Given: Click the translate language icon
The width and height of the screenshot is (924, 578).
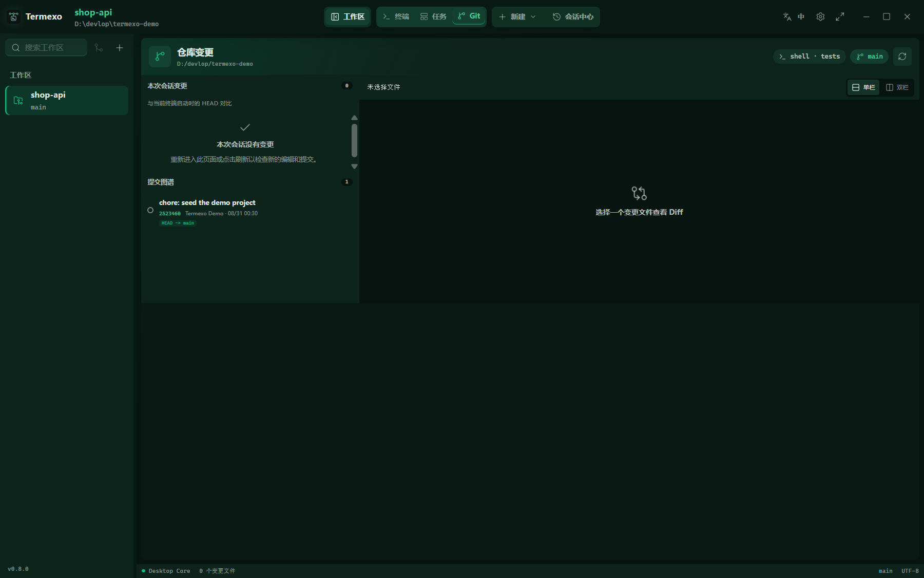Looking at the screenshot, I should tap(787, 16).
